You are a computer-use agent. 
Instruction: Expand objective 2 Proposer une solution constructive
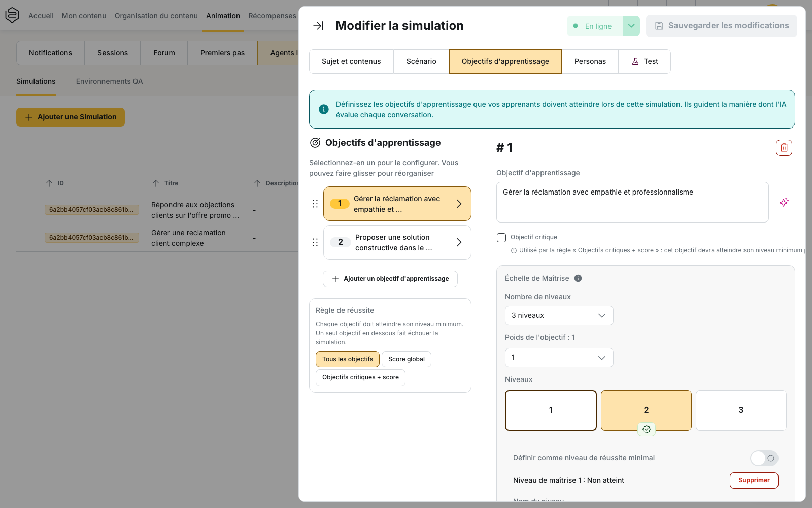pos(397,242)
